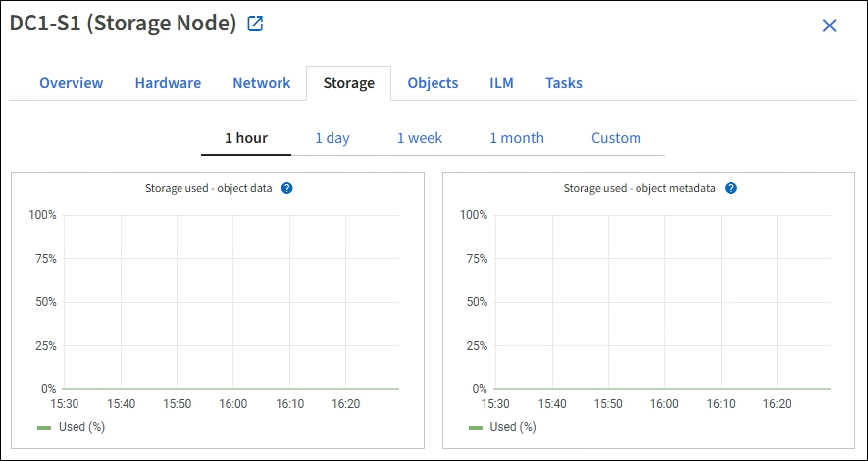Viewport: 868px width, 461px height.
Task: Click the object data chart plot area
Action: pyautogui.click(x=231, y=302)
